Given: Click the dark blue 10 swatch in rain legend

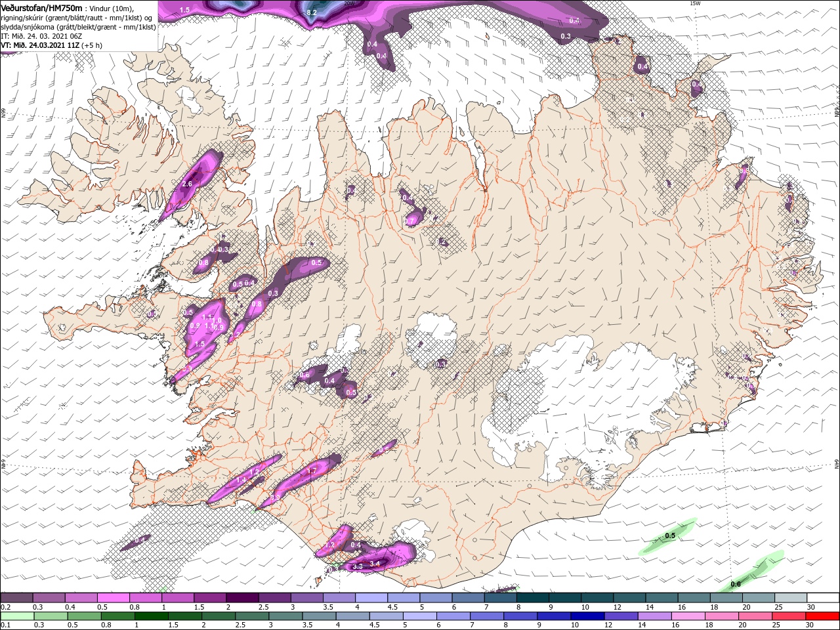Looking at the screenshot, I should (x=588, y=616).
